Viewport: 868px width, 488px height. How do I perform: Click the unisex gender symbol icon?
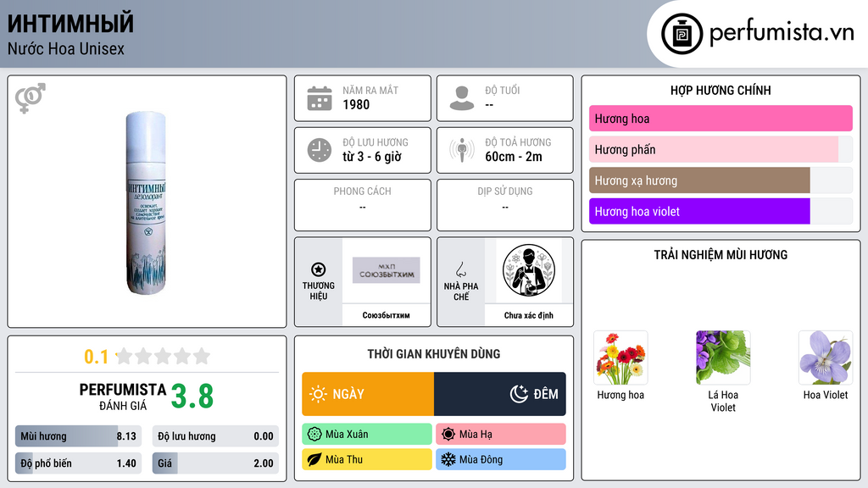[30, 98]
